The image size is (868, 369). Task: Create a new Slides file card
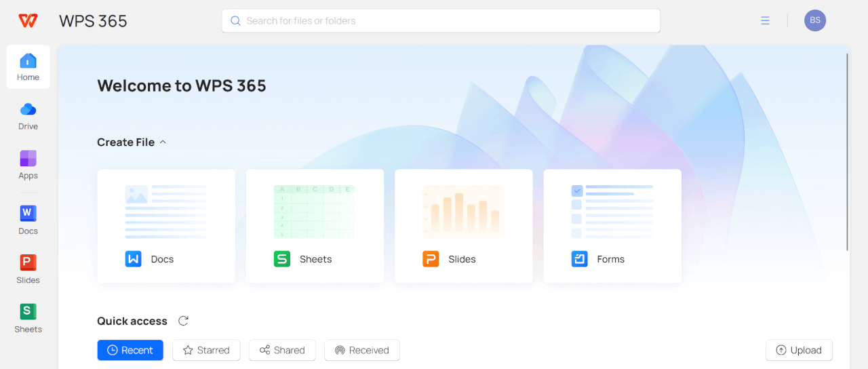[x=463, y=226]
